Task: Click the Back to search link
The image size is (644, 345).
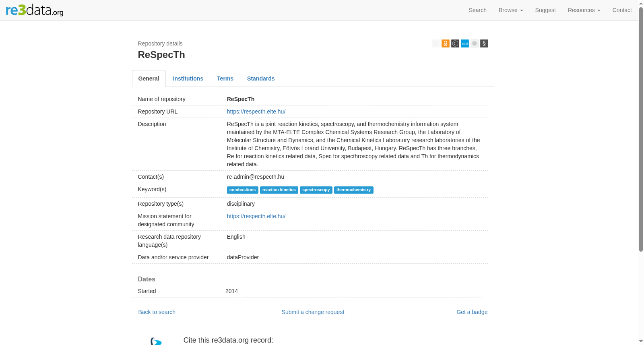Action: tap(157, 312)
